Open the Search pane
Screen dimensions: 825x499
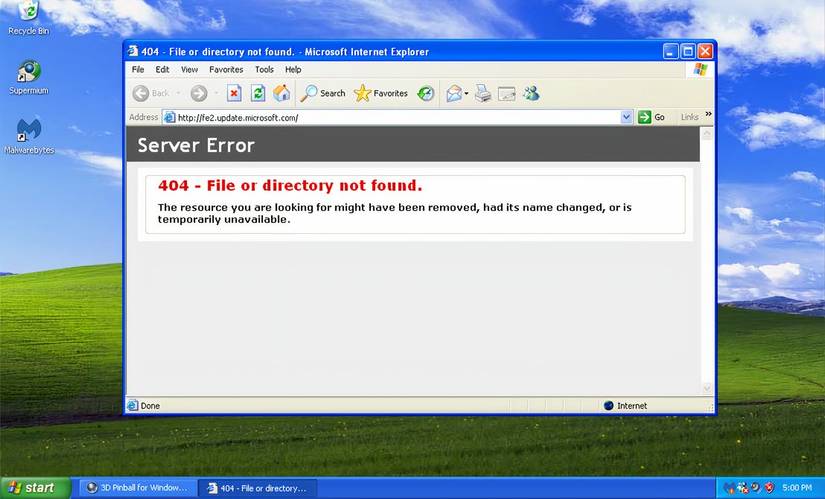pos(323,94)
